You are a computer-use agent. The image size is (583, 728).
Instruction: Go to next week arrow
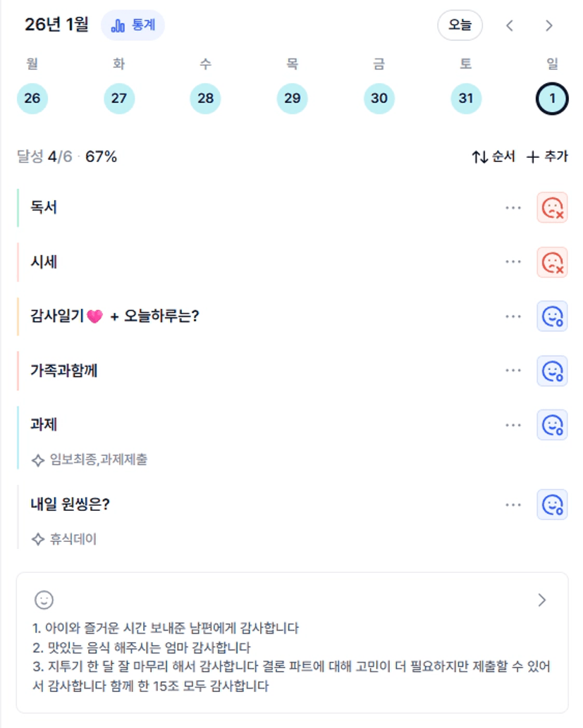tap(549, 25)
